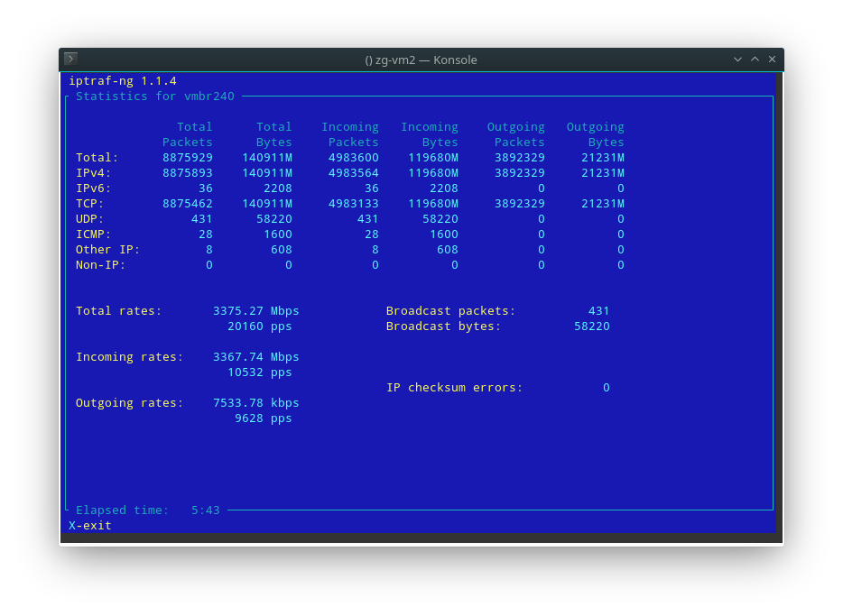Click IPv6 total bytes value 2208

(x=278, y=188)
